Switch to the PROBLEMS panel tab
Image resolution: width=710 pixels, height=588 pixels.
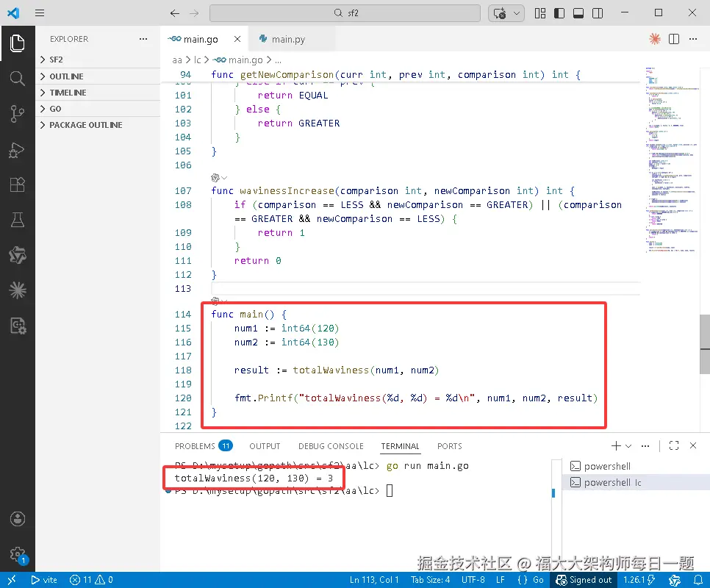coord(204,446)
